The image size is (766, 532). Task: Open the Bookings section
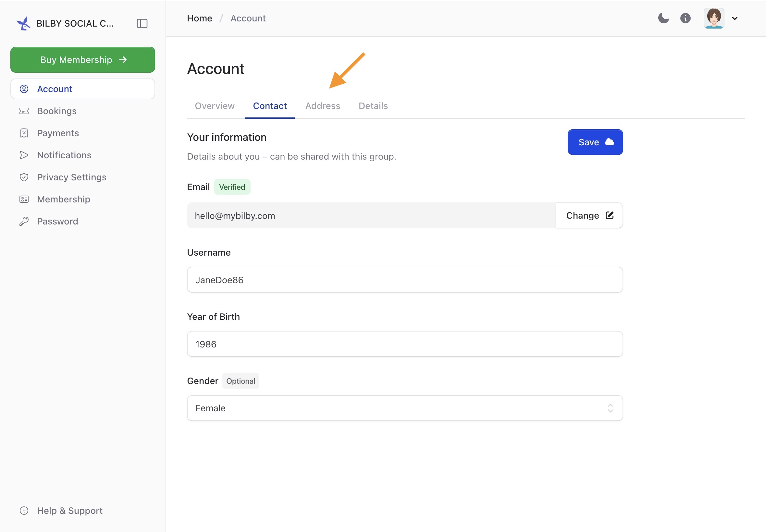point(83,111)
